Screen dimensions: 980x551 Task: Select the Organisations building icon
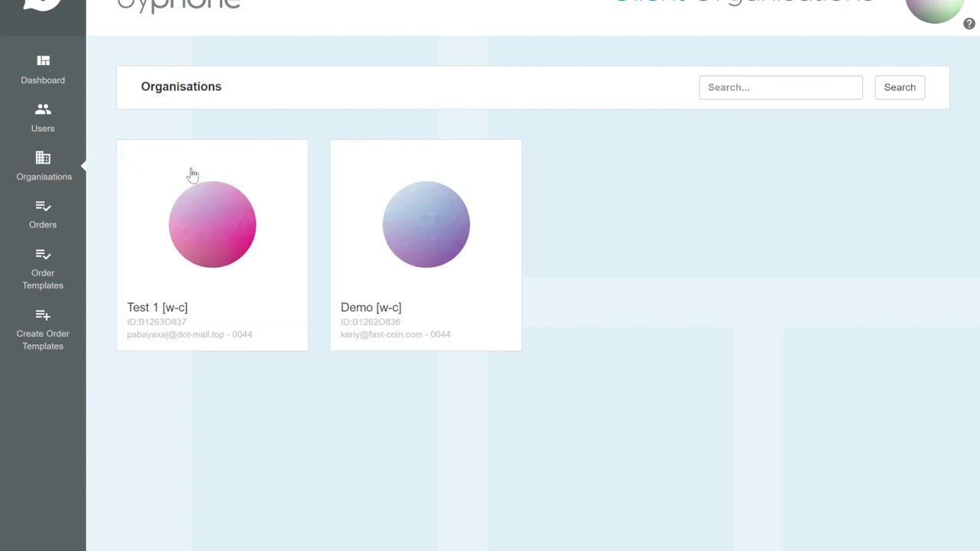(43, 158)
